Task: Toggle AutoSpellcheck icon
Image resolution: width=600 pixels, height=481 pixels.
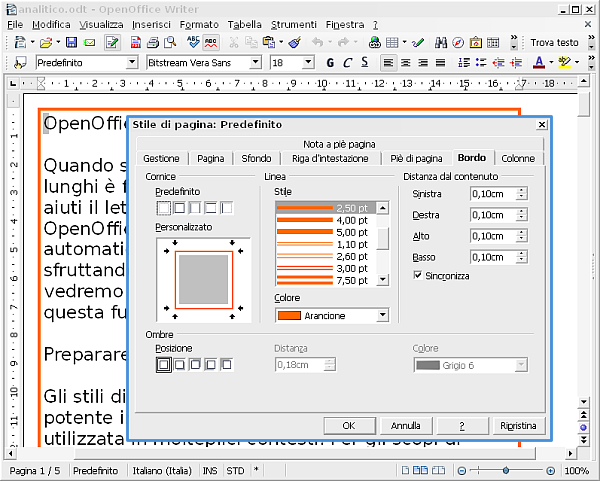Action: pyautogui.click(x=211, y=42)
